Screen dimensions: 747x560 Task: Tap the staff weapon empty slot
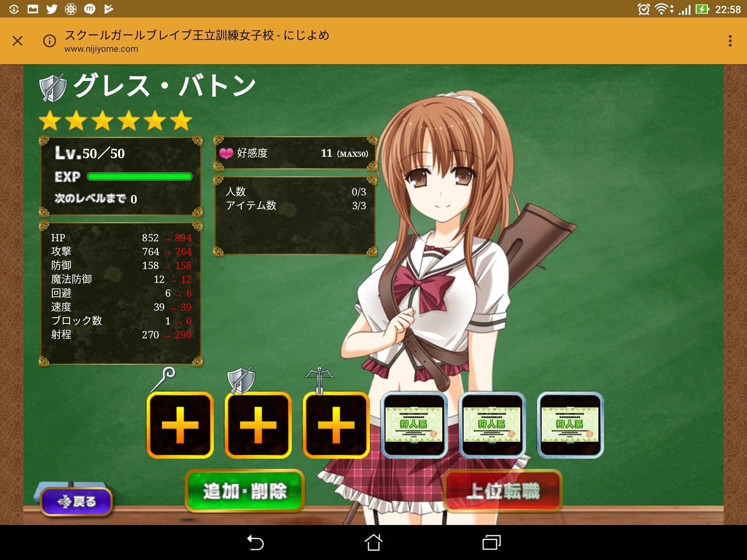[x=180, y=425]
